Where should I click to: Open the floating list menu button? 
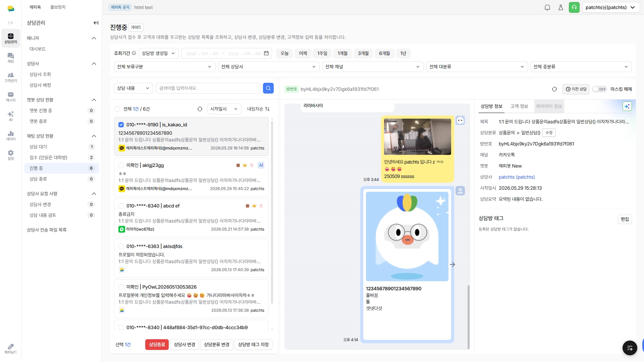point(630,348)
